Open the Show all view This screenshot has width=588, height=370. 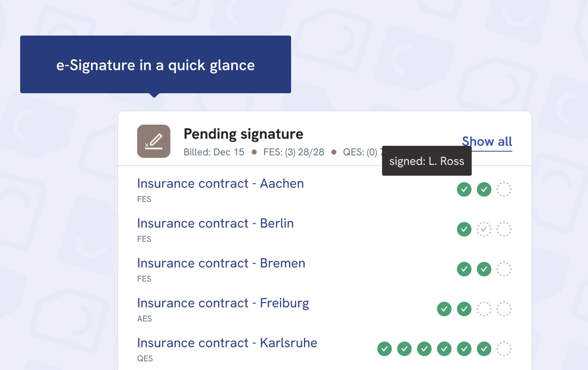[x=487, y=142]
